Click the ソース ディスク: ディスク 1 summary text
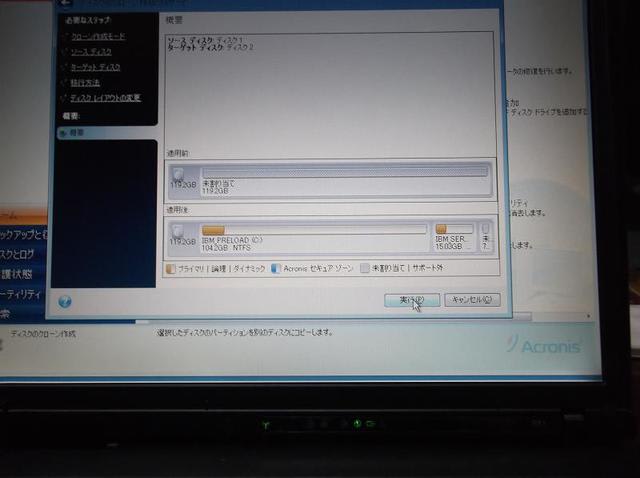The image size is (640, 478). [205, 40]
